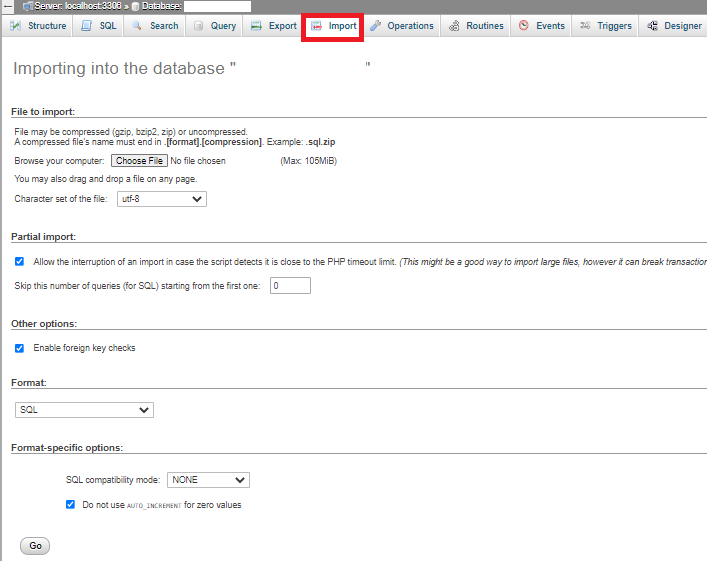Click the Routines tab icon
710x561 pixels.
[455, 26]
